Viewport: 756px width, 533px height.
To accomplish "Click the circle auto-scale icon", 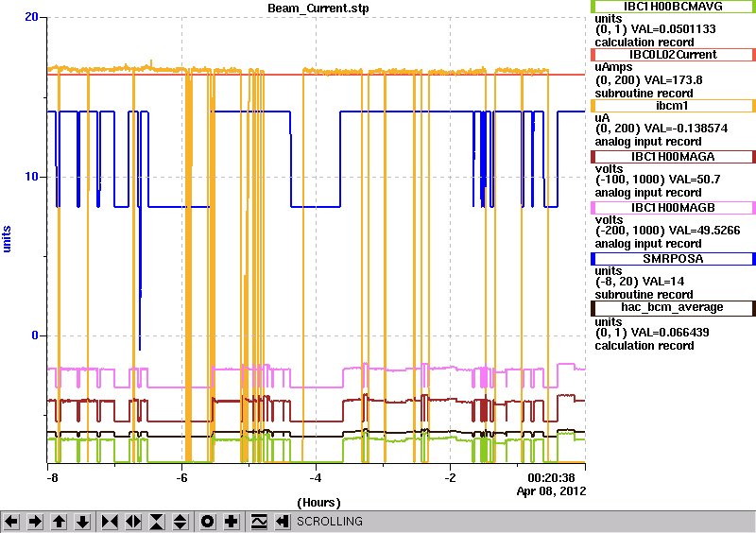I will click(208, 522).
